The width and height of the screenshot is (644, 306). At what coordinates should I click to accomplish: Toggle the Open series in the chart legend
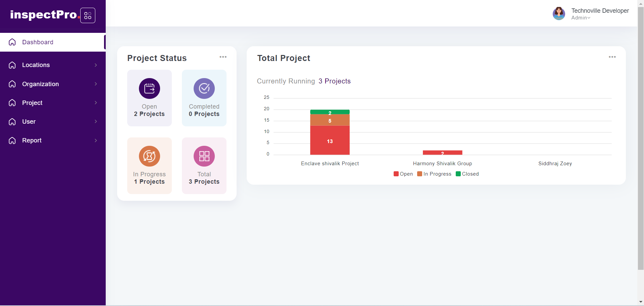point(403,174)
